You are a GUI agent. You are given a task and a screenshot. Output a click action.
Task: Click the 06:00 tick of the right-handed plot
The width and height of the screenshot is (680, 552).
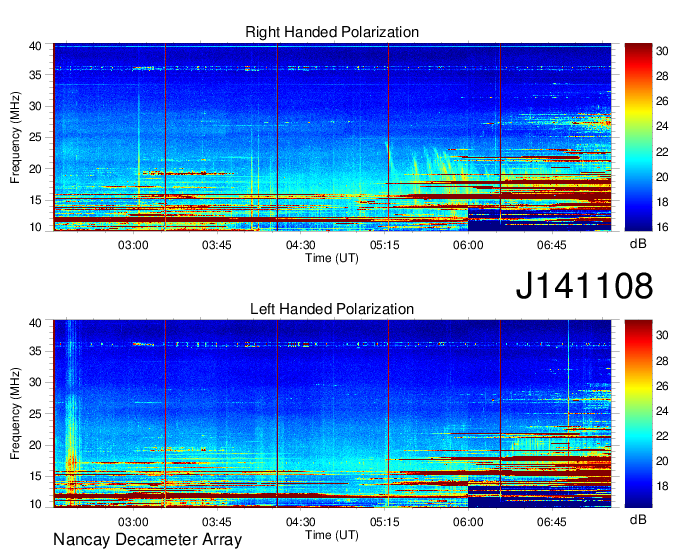[x=468, y=245]
